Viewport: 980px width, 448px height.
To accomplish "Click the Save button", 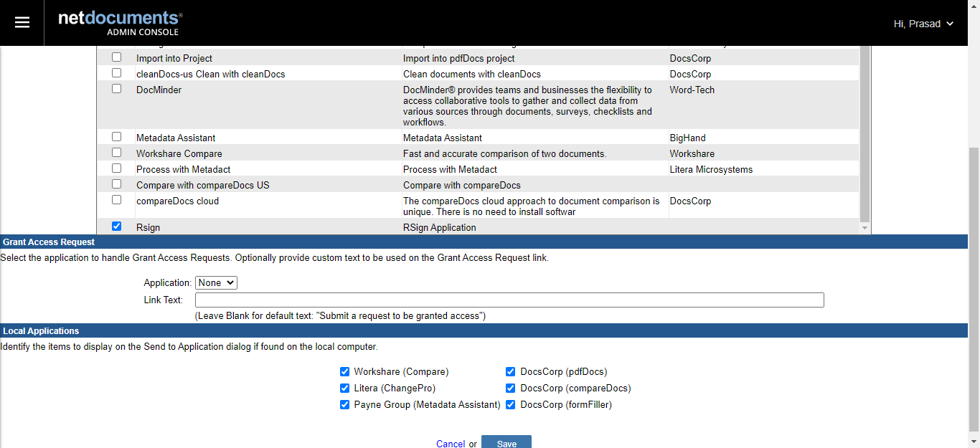I will coord(506,442).
